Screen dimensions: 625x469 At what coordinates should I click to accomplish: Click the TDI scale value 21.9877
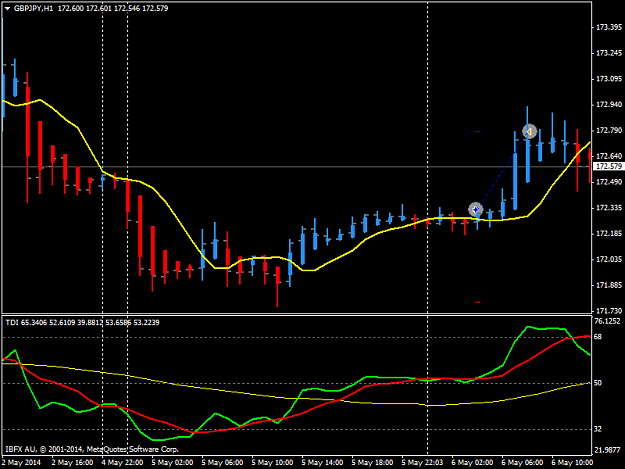click(607, 450)
